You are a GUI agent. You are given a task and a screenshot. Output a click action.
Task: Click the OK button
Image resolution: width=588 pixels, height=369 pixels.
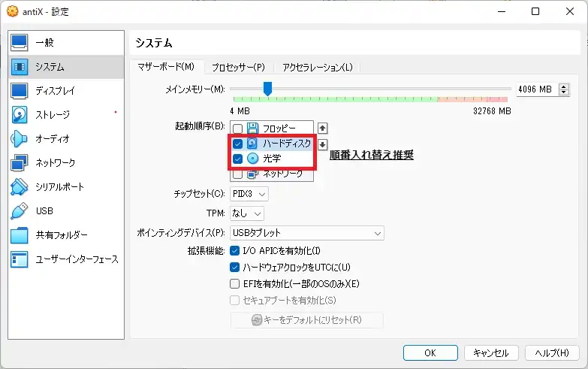(430, 352)
